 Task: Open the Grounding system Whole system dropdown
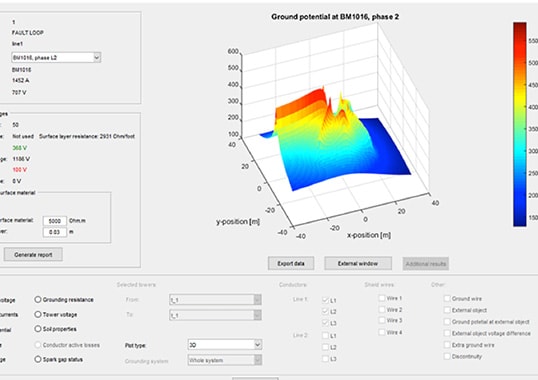coord(225,360)
